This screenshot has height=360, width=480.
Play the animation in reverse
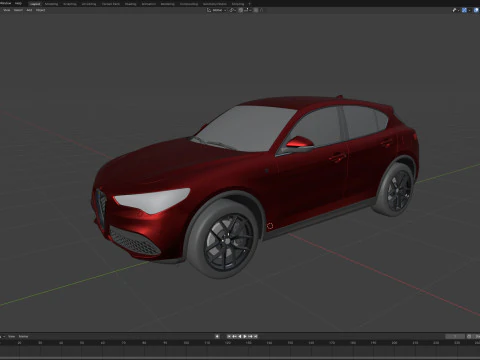click(240, 336)
